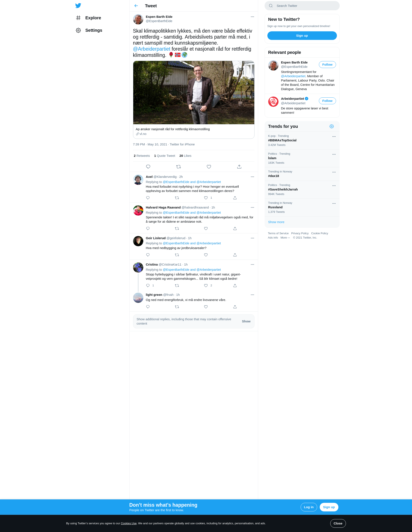
Task: Reply to the main tweet
Action: click(148, 167)
